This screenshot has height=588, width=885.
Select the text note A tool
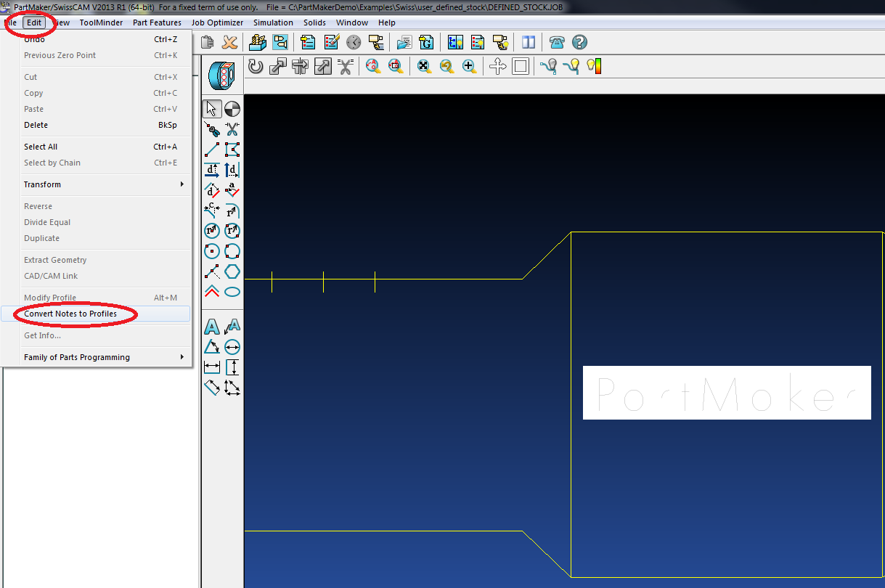(x=212, y=327)
